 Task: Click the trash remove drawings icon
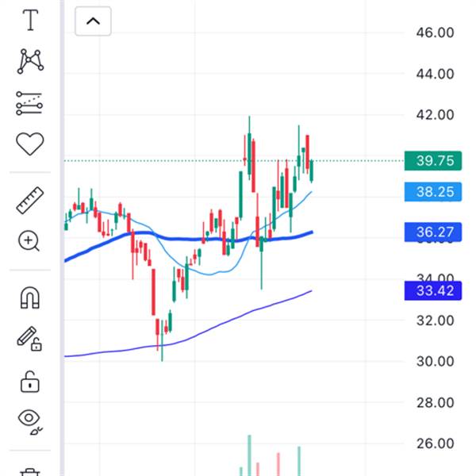(x=30, y=472)
